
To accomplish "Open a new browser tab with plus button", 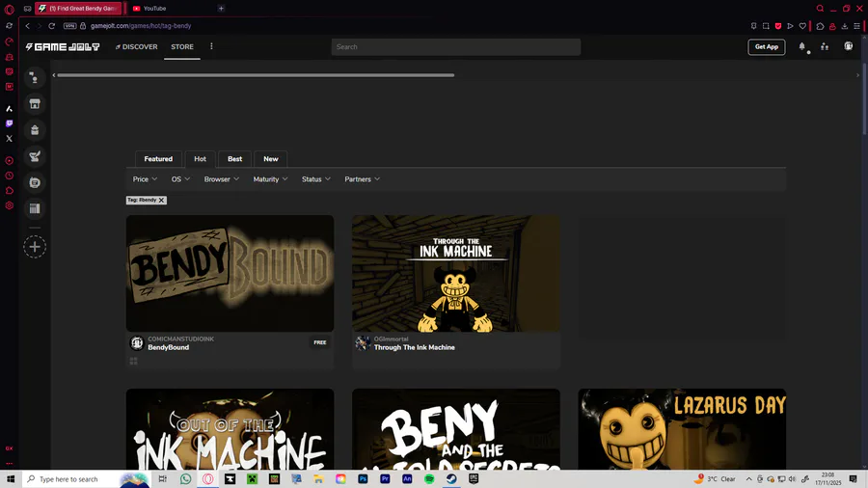I will (221, 9).
